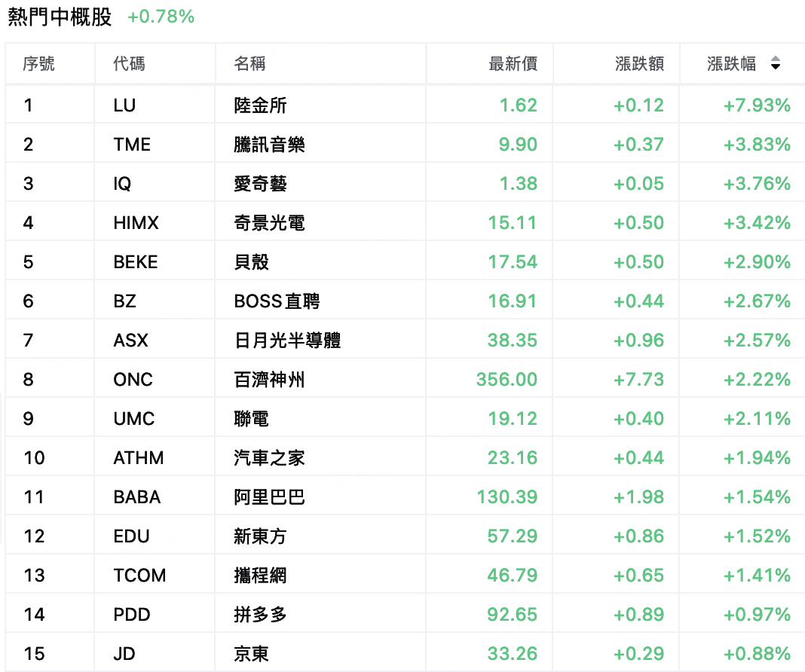The height and width of the screenshot is (672, 805).
Task: Click the 貝殼 stock name
Action: pos(251,262)
